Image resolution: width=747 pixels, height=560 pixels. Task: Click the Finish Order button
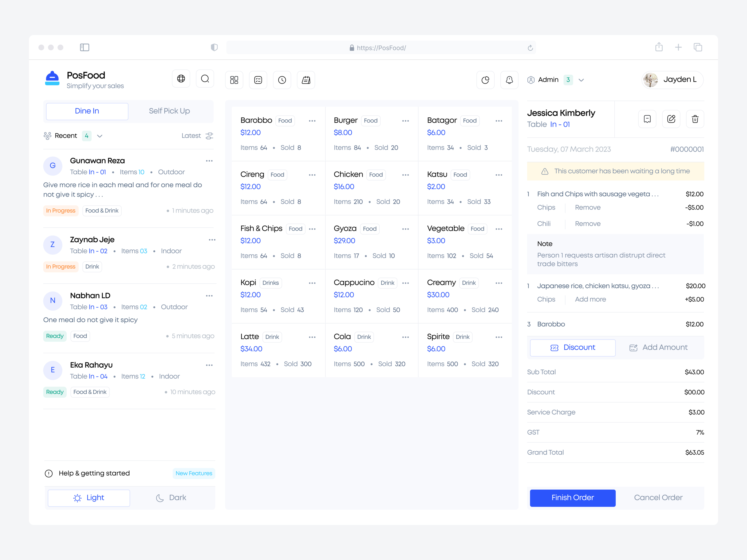click(573, 498)
